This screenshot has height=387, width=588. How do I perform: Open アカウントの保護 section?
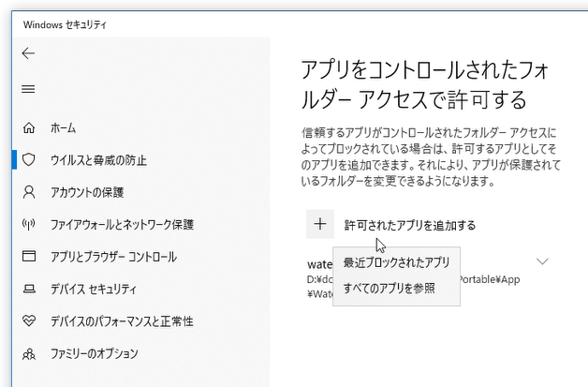click(x=87, y=192)
